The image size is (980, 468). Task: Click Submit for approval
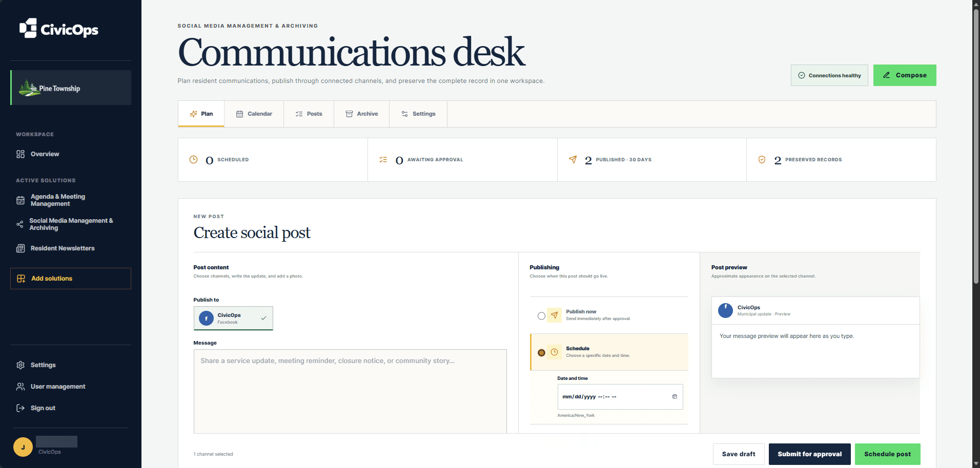click(x=810, y=454)
